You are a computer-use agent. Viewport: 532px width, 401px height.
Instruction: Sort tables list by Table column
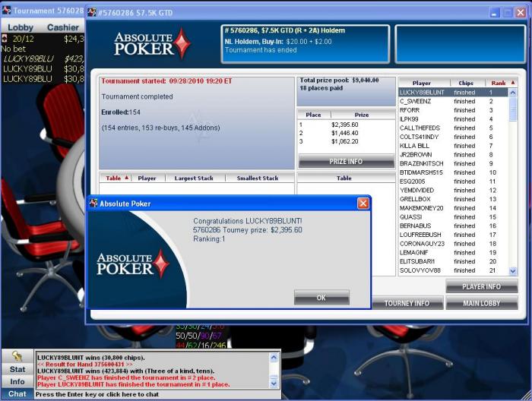pyautogui.click(x=116, y=178)
